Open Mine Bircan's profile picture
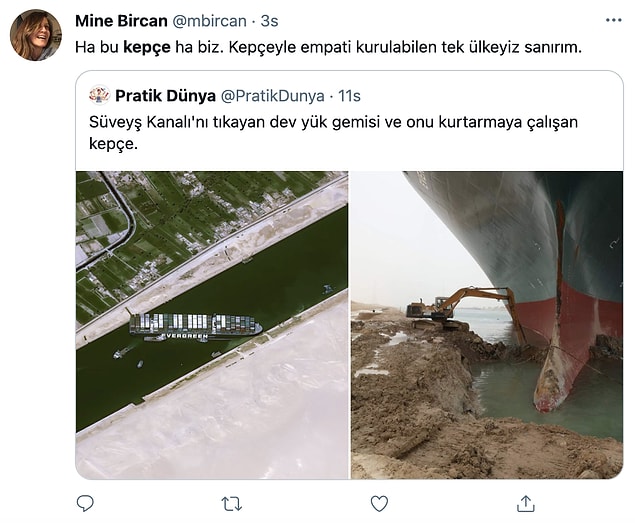The width and height of the screenshot is (635, 523). click(x=36, y=35)
